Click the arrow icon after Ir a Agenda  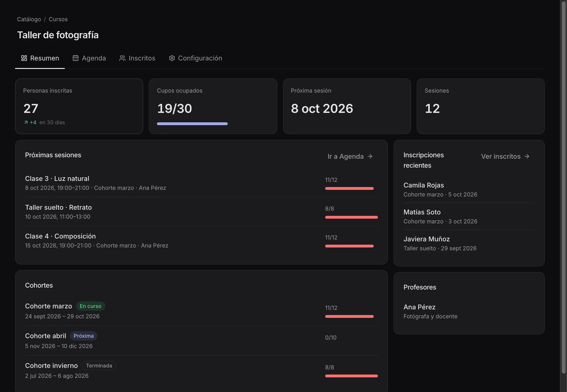[370, 157]
